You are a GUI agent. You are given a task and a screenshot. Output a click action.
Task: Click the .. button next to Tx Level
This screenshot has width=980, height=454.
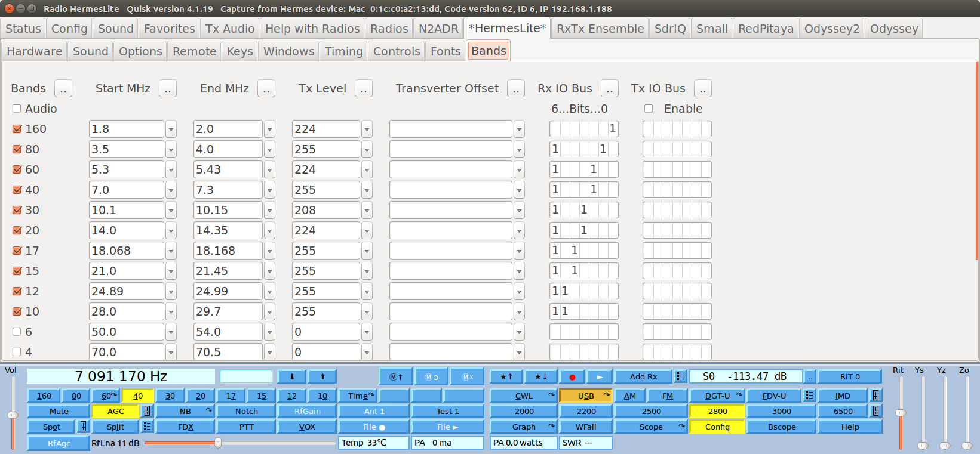tap(364, 88)
